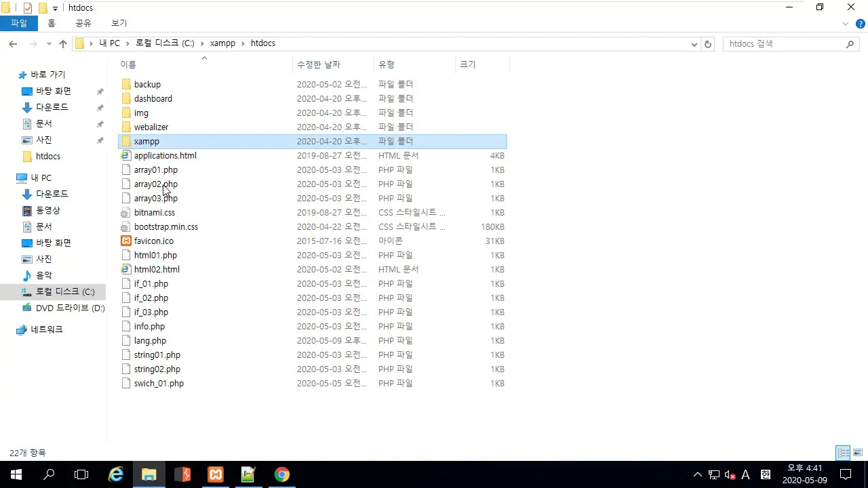Open 동영상 in navigation pane

tap(48, 210)
